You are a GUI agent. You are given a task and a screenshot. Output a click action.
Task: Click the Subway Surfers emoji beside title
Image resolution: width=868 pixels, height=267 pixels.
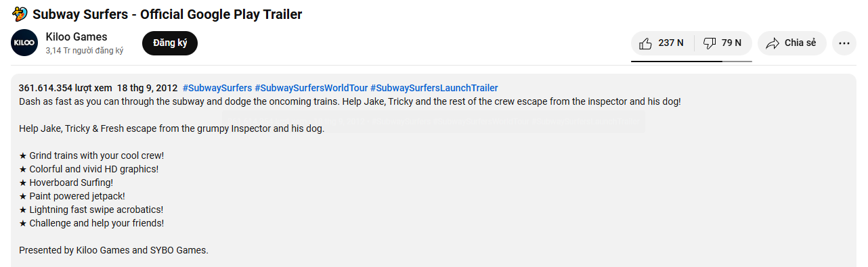[x=20, y=14]
